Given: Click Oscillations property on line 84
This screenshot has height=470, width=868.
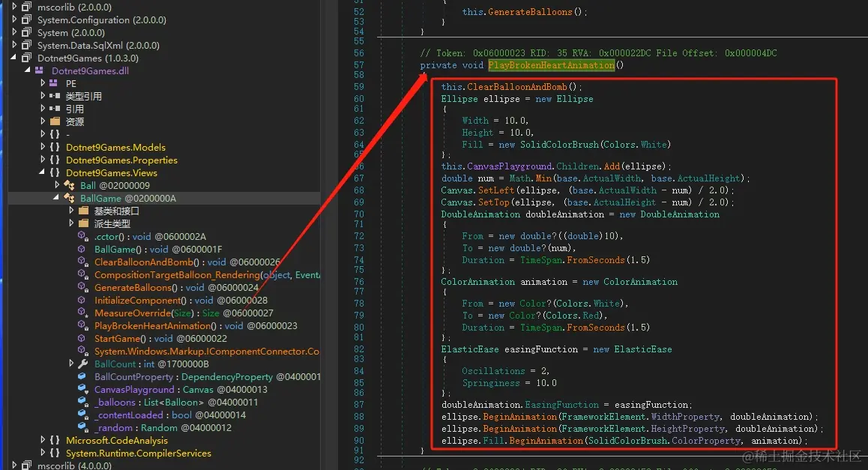Looking at the screenshot, I should tap(493, 371).
